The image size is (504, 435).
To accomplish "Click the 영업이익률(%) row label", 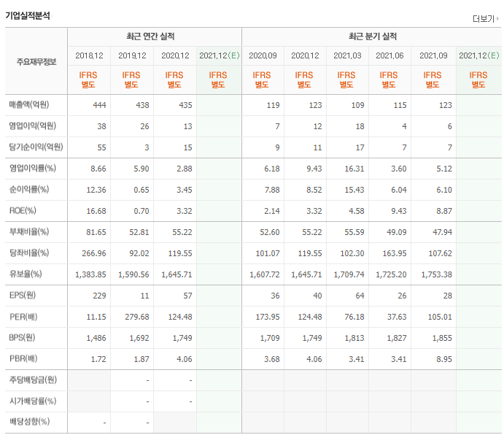I will coord(33,168).
